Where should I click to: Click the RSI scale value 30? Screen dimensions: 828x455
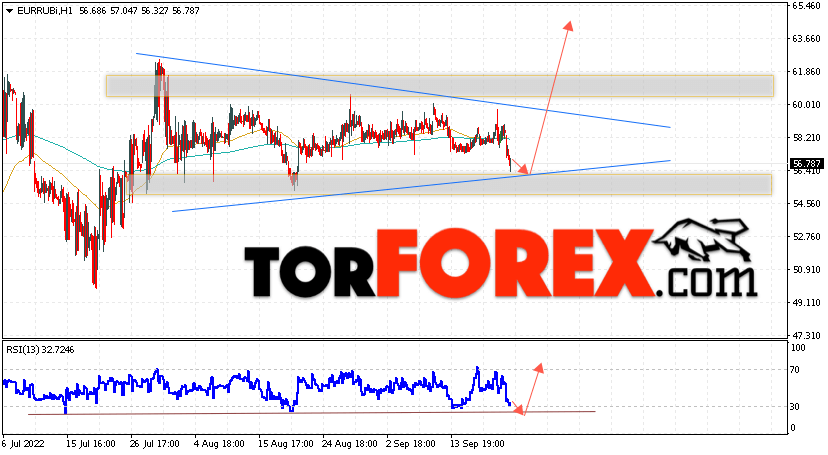pyautogui.click(x=796, y=406)
